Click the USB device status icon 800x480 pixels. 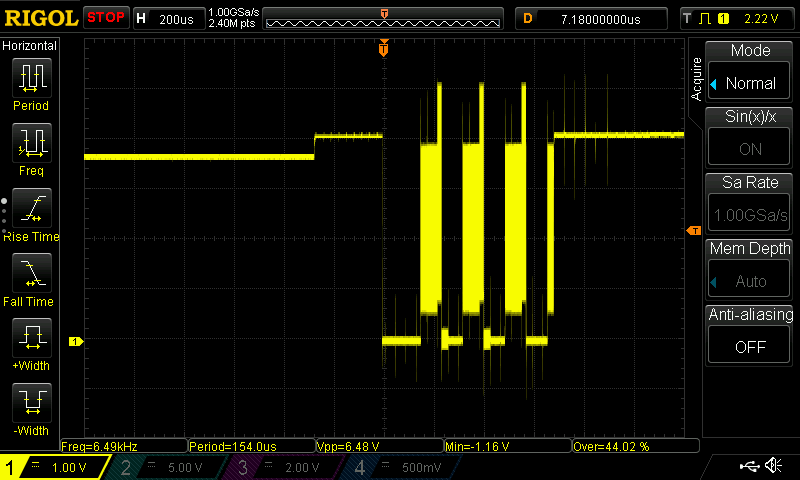pos(748,466)
